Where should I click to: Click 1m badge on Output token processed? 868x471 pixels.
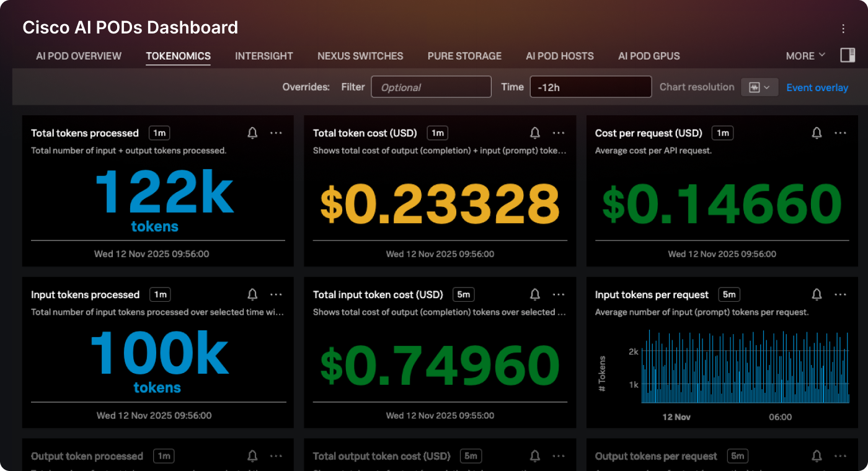[x=164, y=456]
